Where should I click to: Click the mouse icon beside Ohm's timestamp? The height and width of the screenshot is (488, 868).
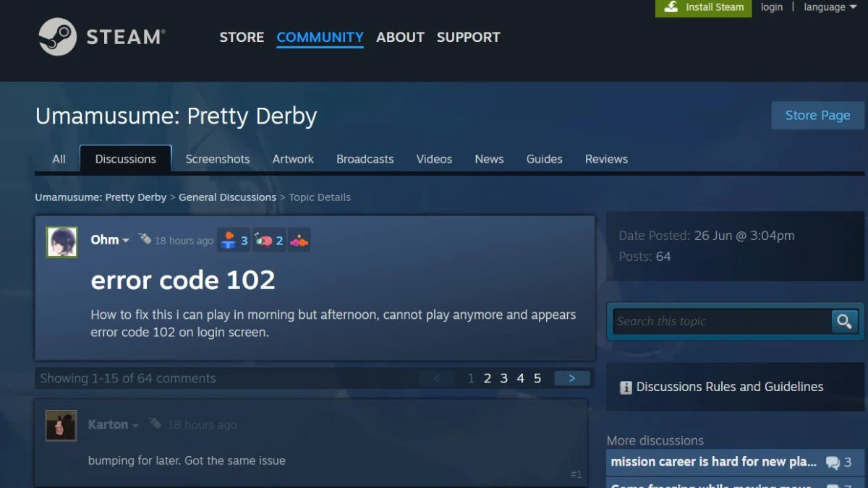145,239
